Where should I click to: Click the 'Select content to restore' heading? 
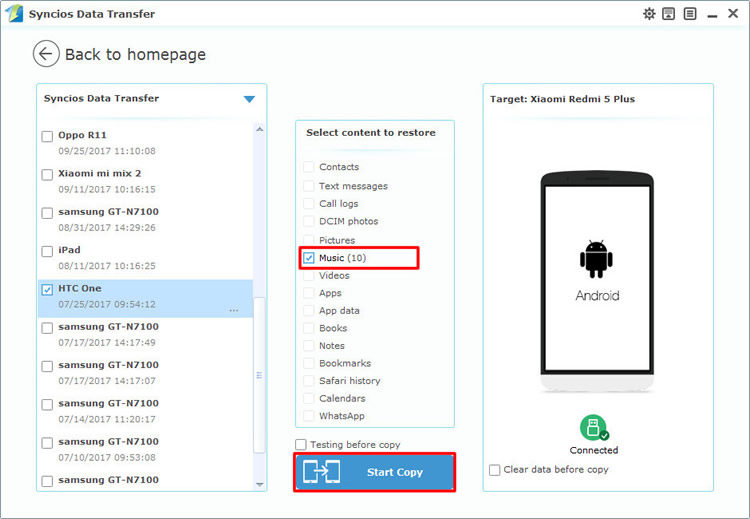[371, 133]
